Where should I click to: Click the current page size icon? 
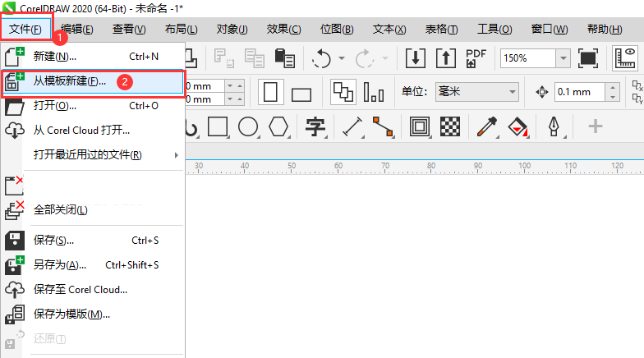coord(373,92)
